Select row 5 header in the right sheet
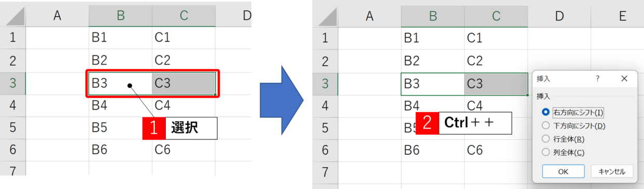Viewport: 644px width, 189px height. click(325, 128)
